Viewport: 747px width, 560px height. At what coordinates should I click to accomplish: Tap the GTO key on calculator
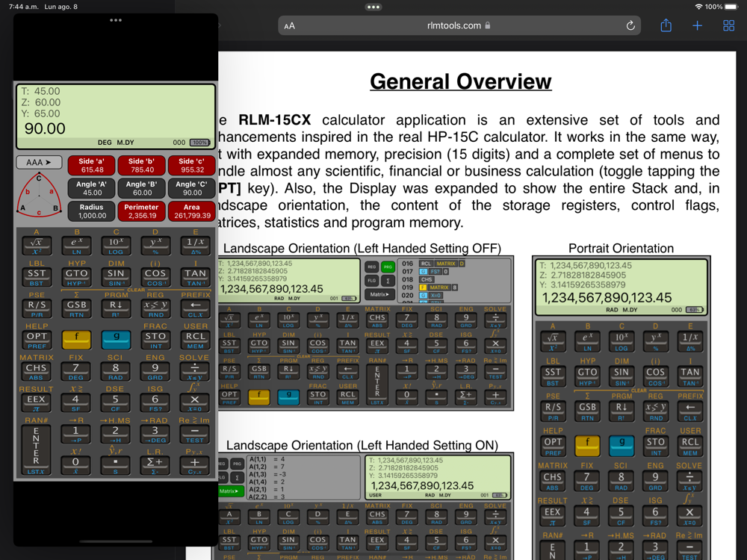point(76,277)
